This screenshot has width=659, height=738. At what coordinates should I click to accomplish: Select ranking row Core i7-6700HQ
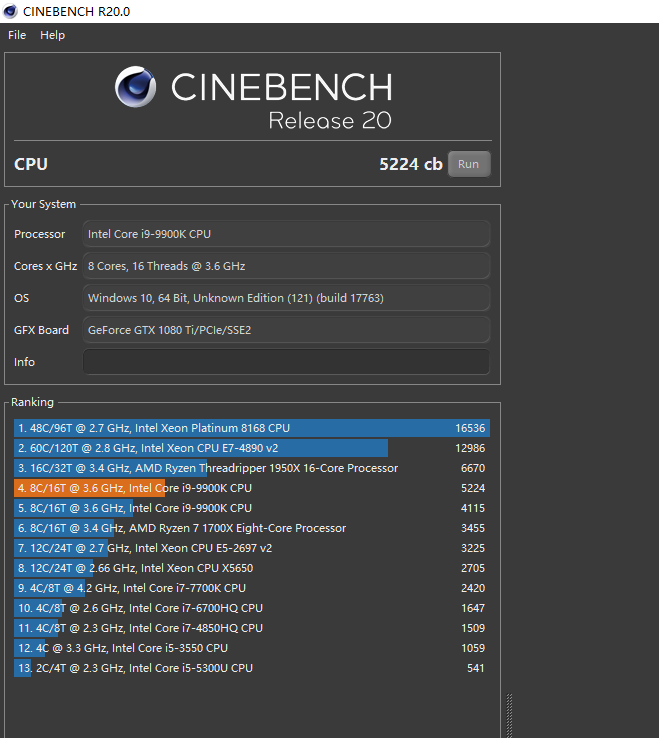point(252,608)
